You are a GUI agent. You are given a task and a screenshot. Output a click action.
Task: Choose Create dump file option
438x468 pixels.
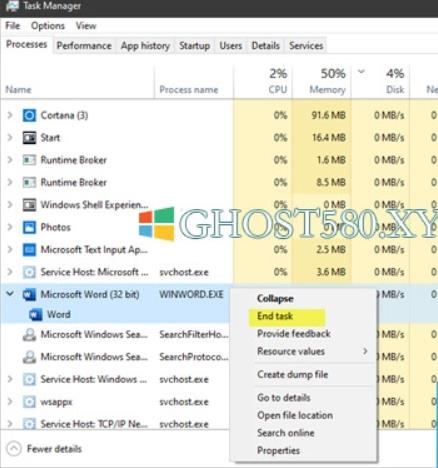tap(292, 374)
